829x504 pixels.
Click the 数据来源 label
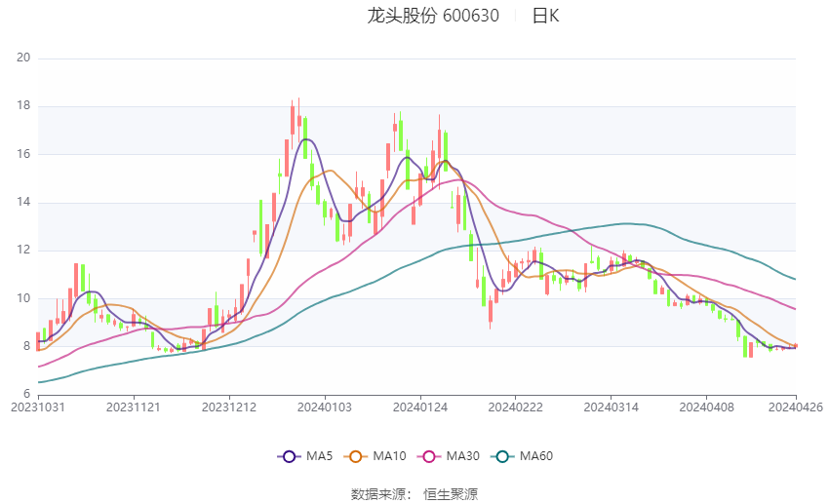(378, 494)
